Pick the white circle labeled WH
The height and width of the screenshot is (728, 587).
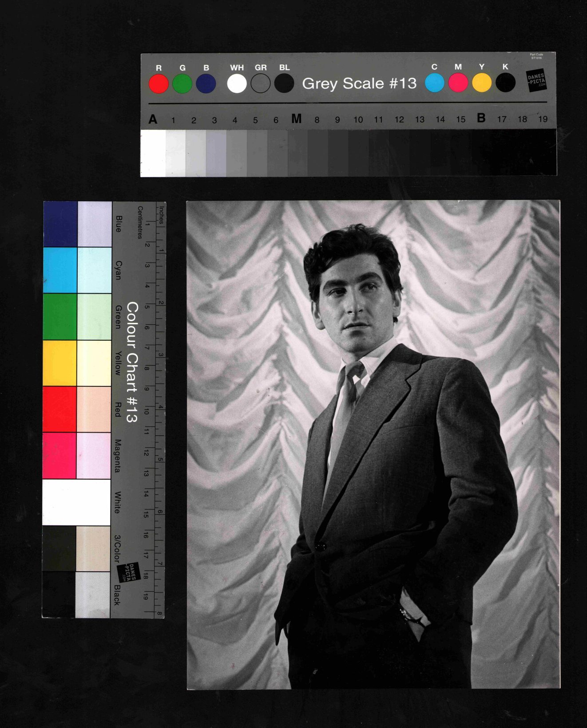point(237,84)
